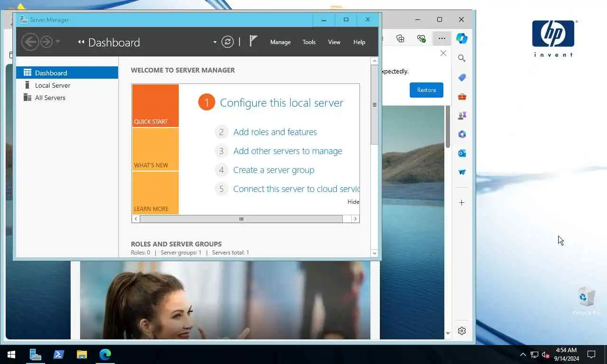Click the network icon in system tray
The width and height of the screenshot is (607, 364).
click(x=534, y=355)
